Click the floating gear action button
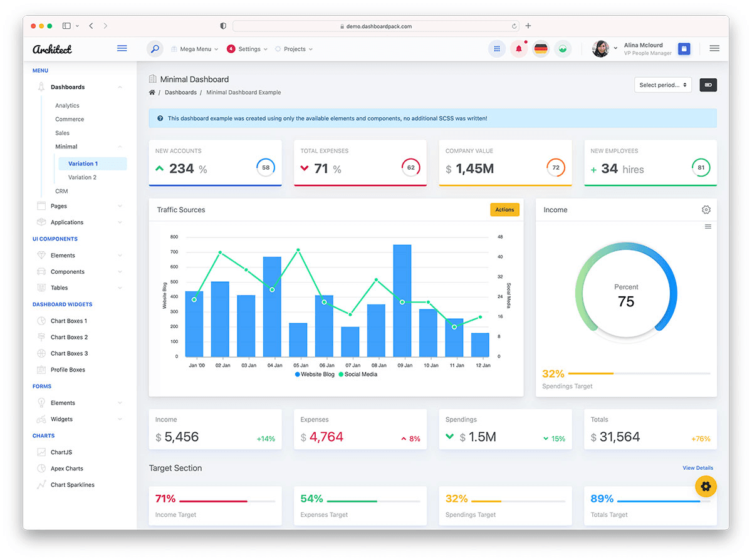 click(x=706, y=486)
